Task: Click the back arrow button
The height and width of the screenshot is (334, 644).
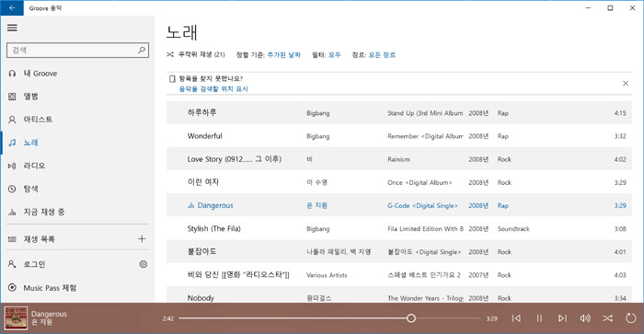Action: (x=12, y=7)
